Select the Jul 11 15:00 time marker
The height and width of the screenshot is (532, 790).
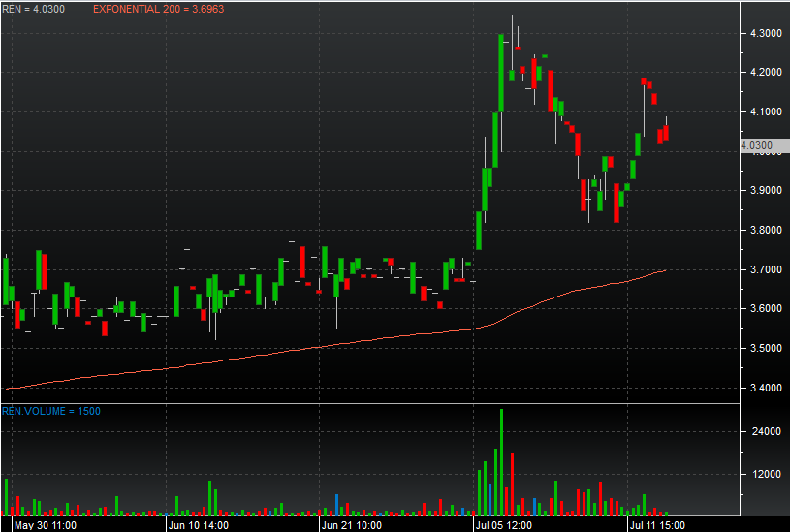[657, 524]
